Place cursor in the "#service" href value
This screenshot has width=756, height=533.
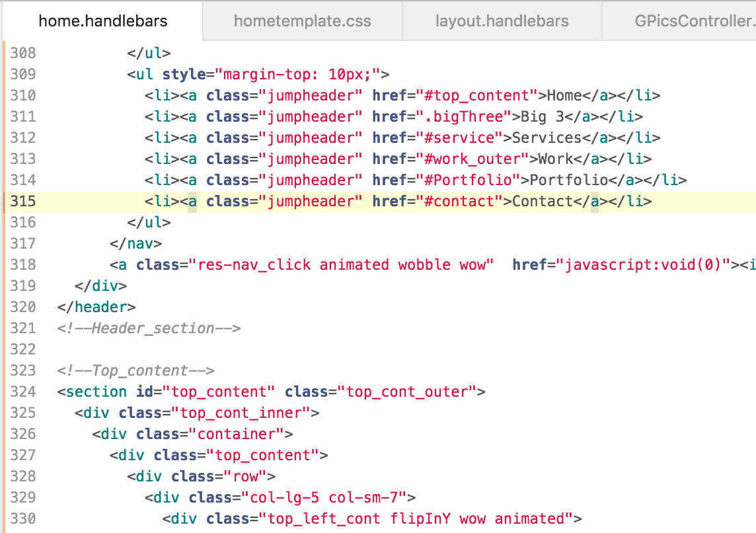(460, 138)
